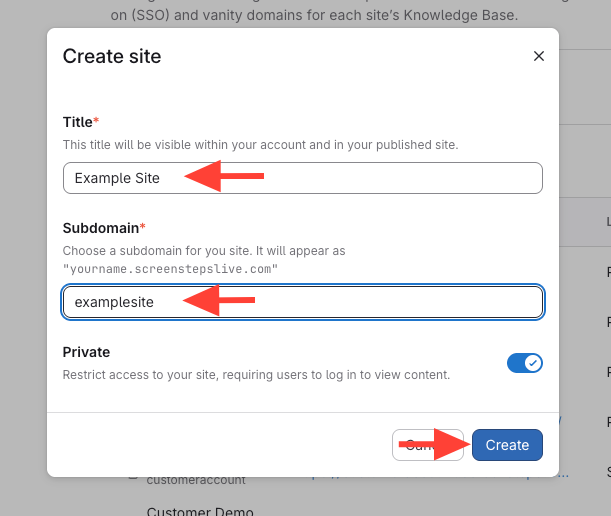Click the 'Choose a subdomain' hint text
The height and width of the screenshot is (516, 611).
pyautogui.click(x=203, y=251)
